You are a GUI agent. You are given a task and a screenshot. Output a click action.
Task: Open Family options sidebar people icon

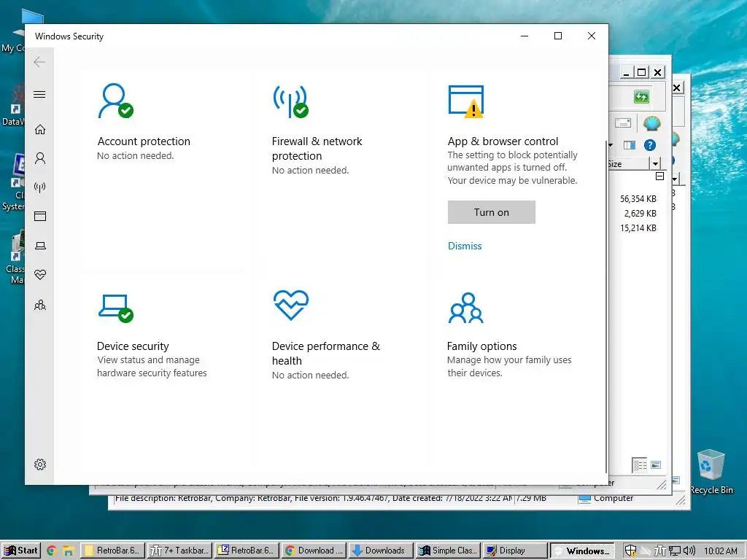pyautogui.click(x=40, y=305)
